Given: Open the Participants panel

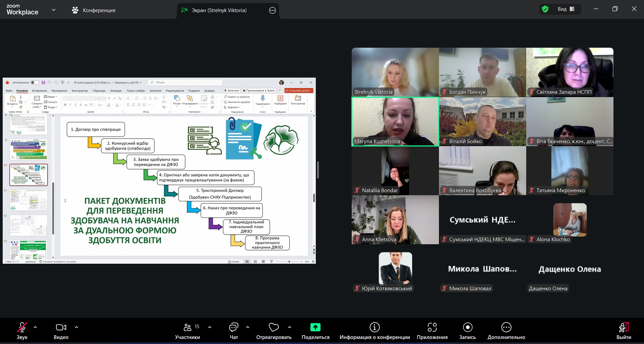Looking at the screenshot, I should [188, 331].
